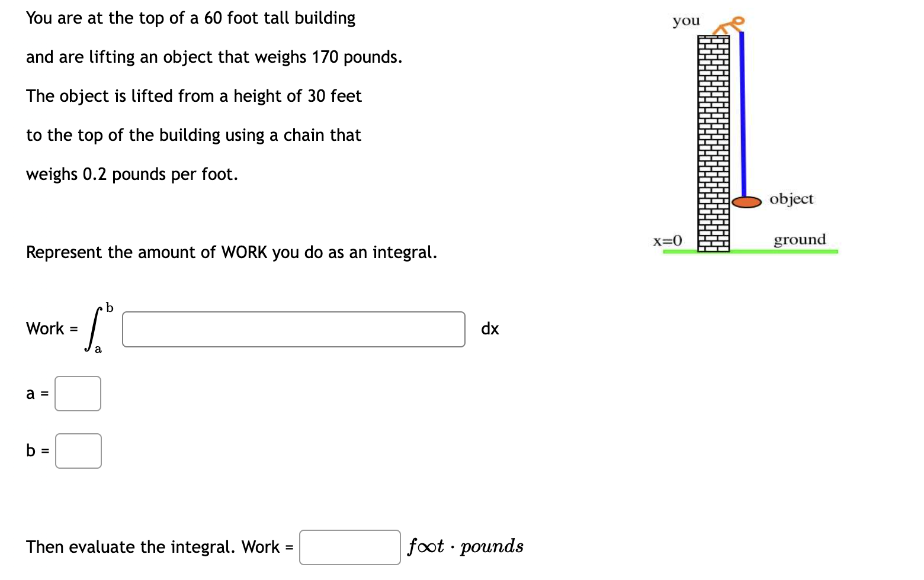
Task: Click the ground label text
Action: 799,239
